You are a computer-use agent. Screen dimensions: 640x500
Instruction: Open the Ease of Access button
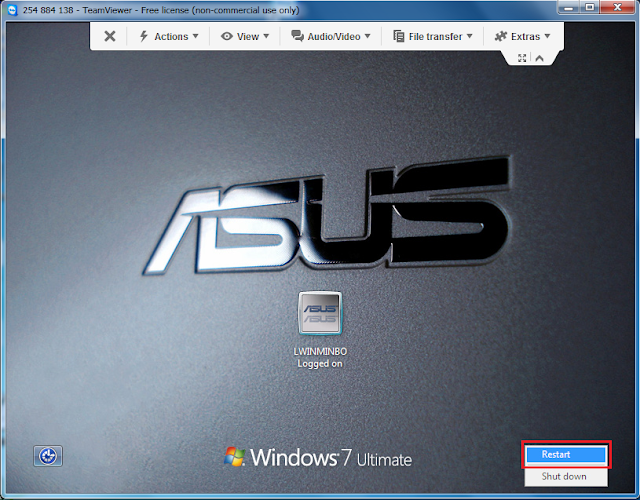(48, 456)
